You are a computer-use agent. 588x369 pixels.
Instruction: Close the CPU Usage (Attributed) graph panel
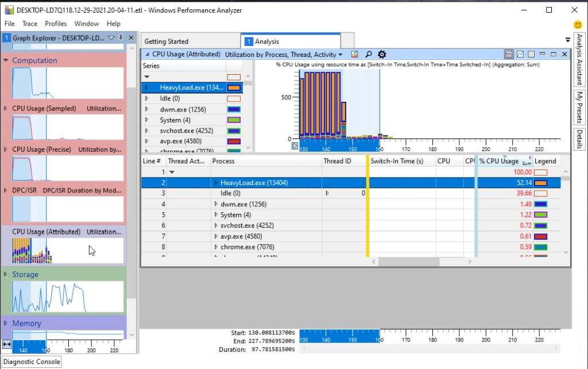pos(564,54)
